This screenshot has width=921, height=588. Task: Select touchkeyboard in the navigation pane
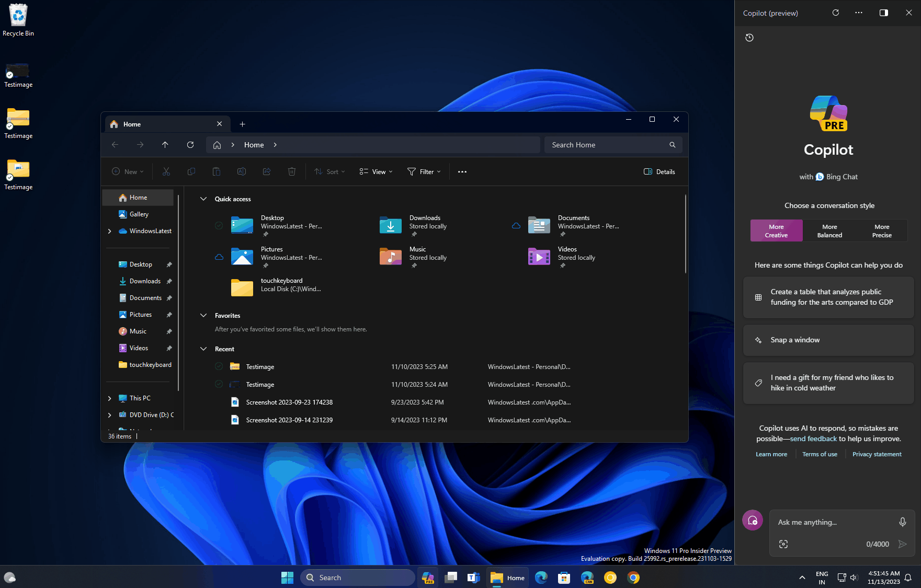(x=138, y=365)
